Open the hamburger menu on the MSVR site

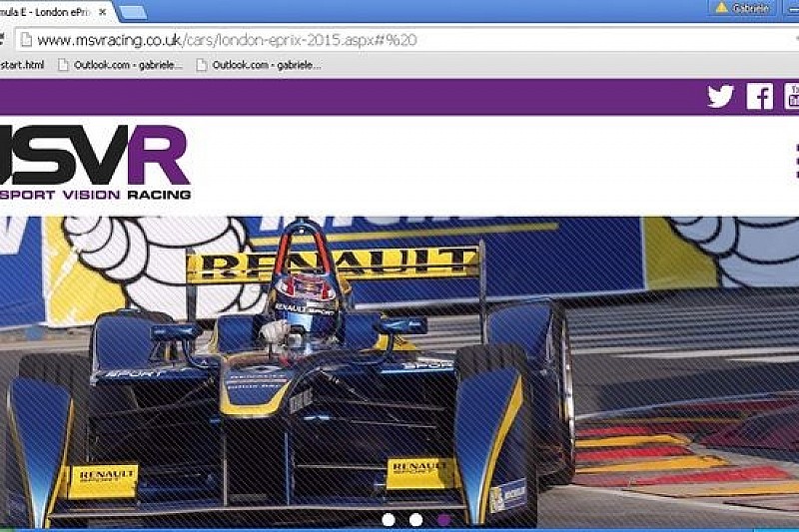pos(796,161)
